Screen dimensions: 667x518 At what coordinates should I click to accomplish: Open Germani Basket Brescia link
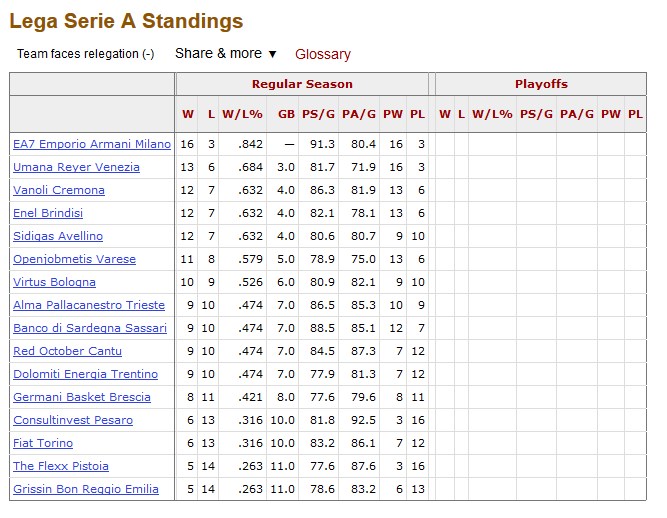point(82,397)
